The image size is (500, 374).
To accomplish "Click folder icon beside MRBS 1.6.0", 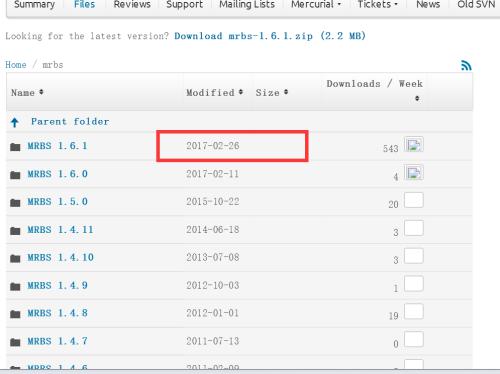I will (x=15, y=175).
